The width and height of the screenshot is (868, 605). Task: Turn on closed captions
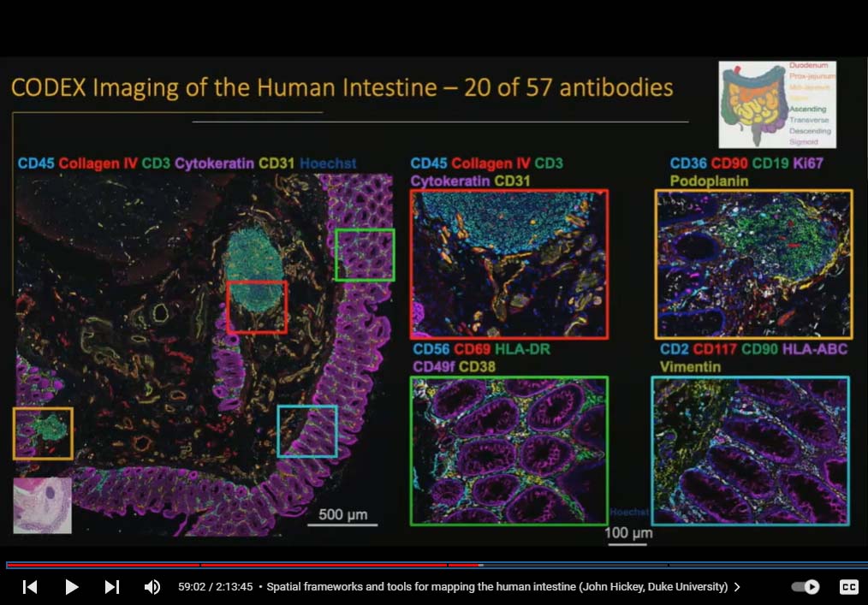[x=848, y=587]
